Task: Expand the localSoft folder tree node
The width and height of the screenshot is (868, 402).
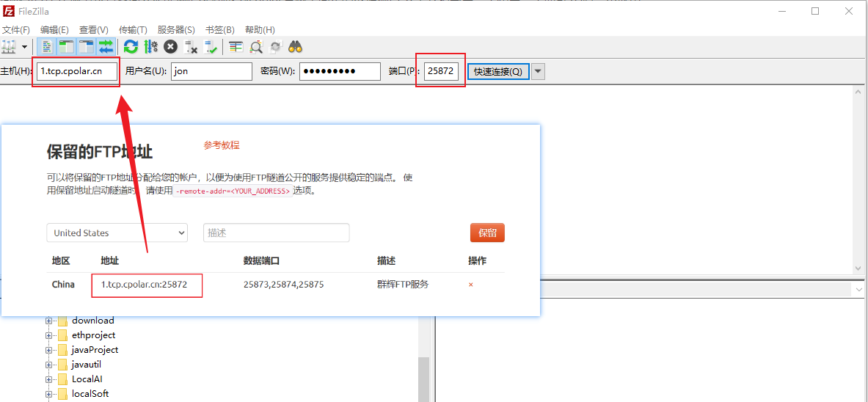Action: pos(48,394)
